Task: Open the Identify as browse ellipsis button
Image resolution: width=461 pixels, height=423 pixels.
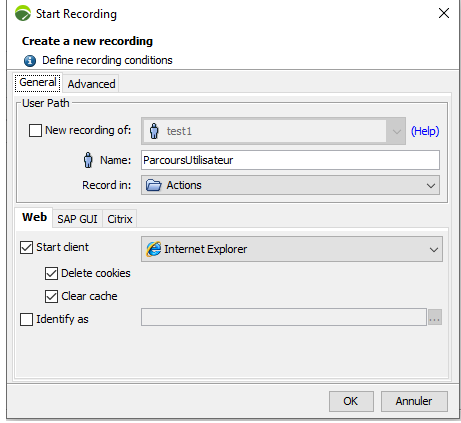Action: [435, 317]
